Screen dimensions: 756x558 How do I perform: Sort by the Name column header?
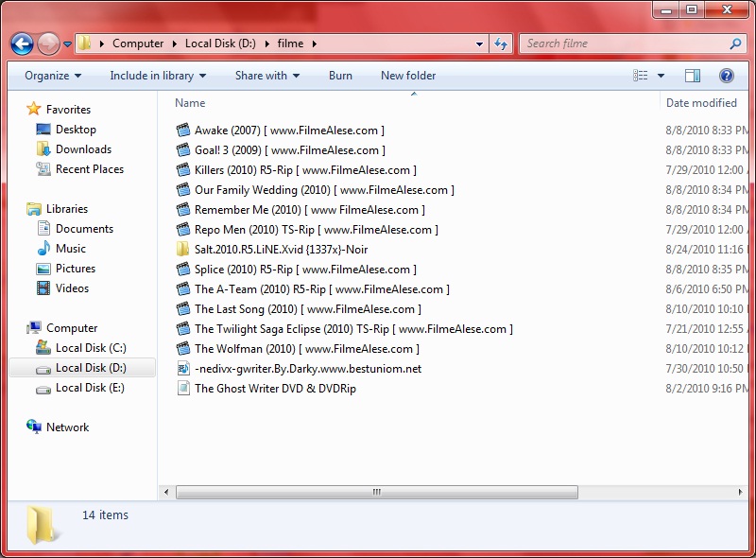pos(190,103)
